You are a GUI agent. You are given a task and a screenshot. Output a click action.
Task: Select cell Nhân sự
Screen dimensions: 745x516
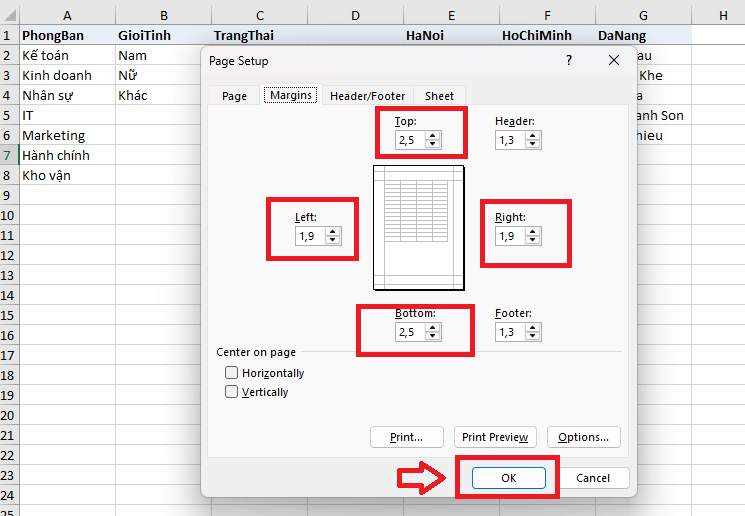pyautogui.click(x=67, y=95)
